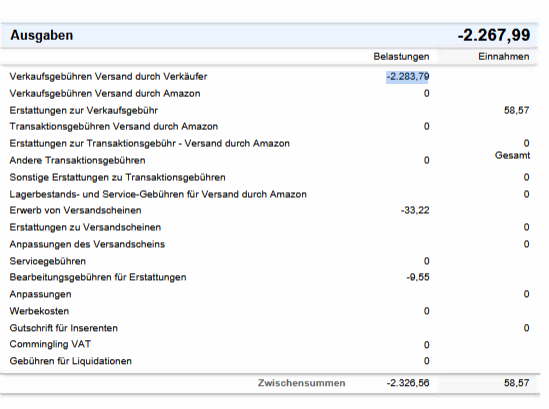Click the Gesamt label

tap(512, 155)
